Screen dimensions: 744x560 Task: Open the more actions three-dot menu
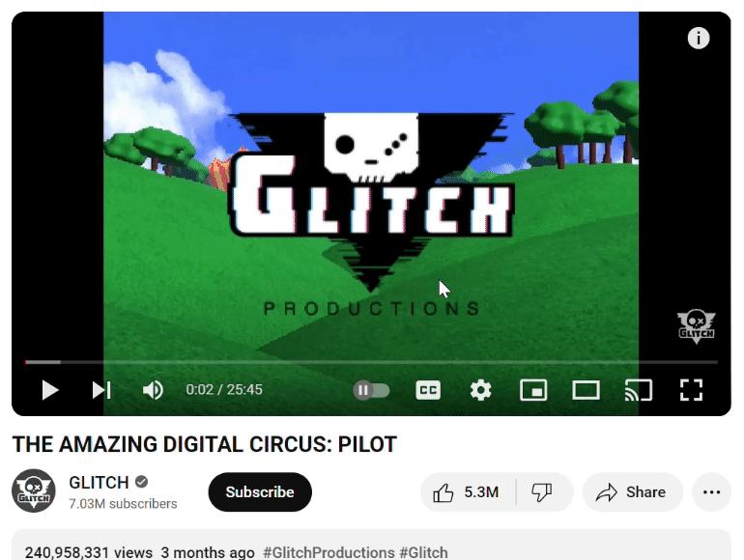click(x=711, y=492)
